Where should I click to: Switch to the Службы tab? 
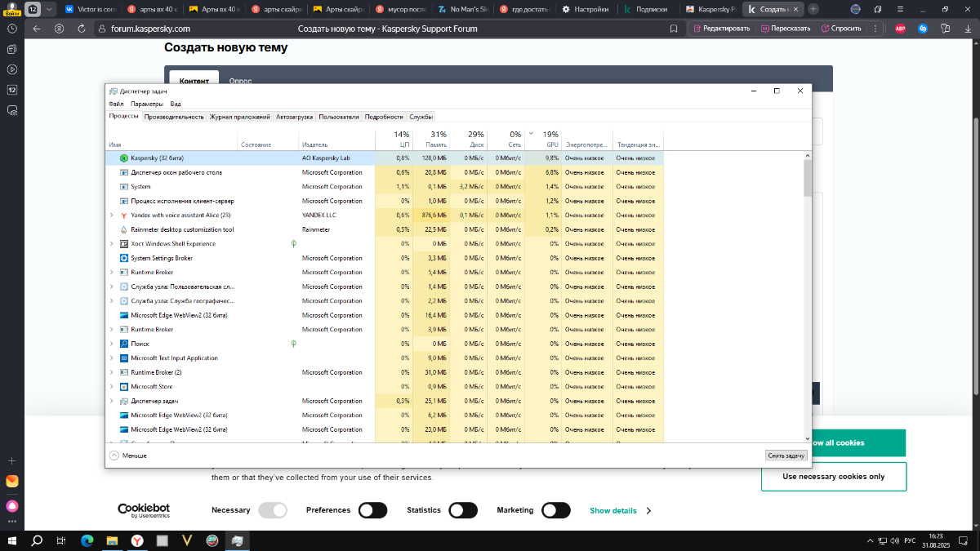pos(421,117)
